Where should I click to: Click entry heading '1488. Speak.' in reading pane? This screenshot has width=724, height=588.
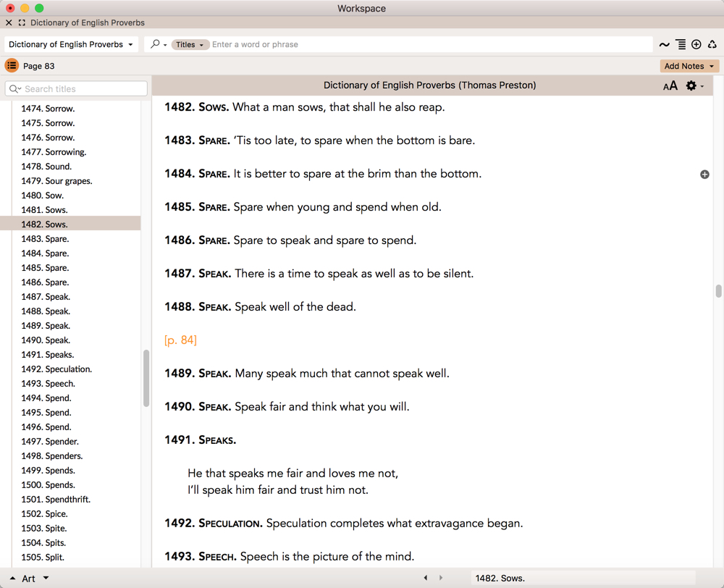(198, 307)
